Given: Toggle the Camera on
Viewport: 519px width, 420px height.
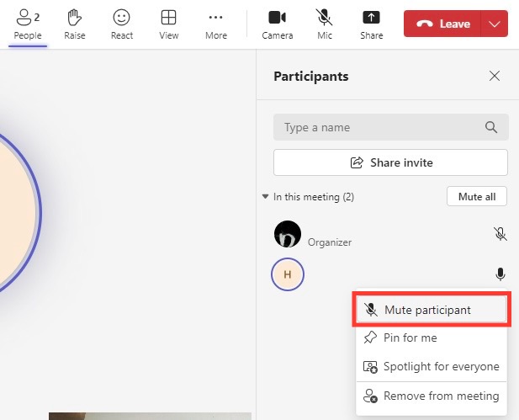Looking at the screenshot, I should [x=278, y=24].
